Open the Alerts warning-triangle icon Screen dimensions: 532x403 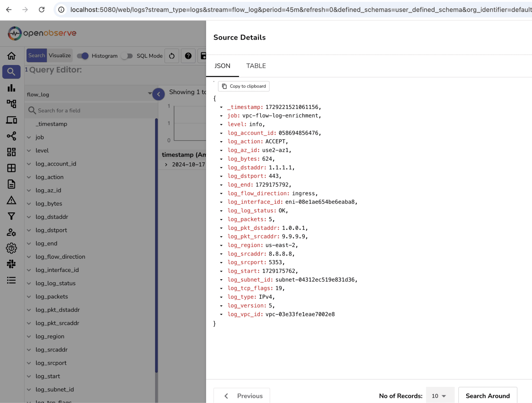[x=11, y=200]
